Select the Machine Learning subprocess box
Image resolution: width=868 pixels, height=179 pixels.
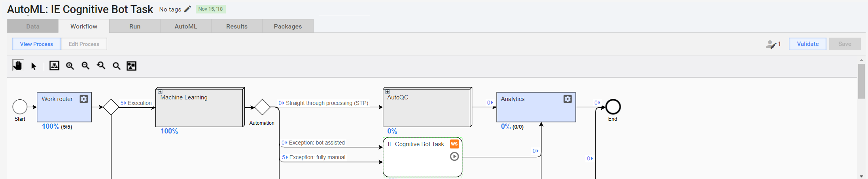pyautogui.click(x=200, y=107)
